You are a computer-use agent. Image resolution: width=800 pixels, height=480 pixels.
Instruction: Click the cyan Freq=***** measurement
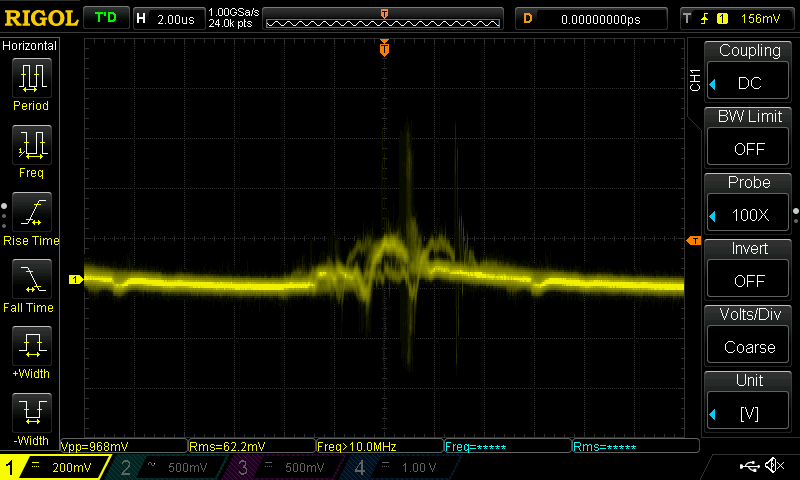click(x=508, y=446)
